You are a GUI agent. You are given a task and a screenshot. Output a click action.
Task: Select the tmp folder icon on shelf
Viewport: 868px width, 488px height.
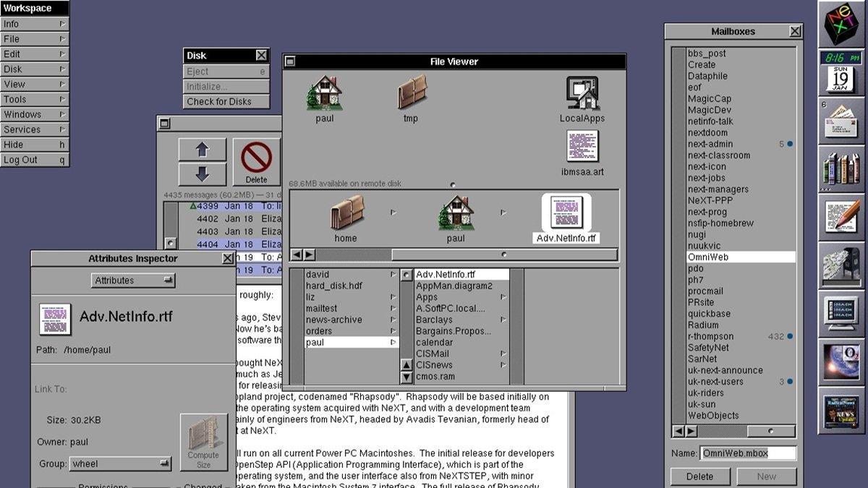pos(411,93)
